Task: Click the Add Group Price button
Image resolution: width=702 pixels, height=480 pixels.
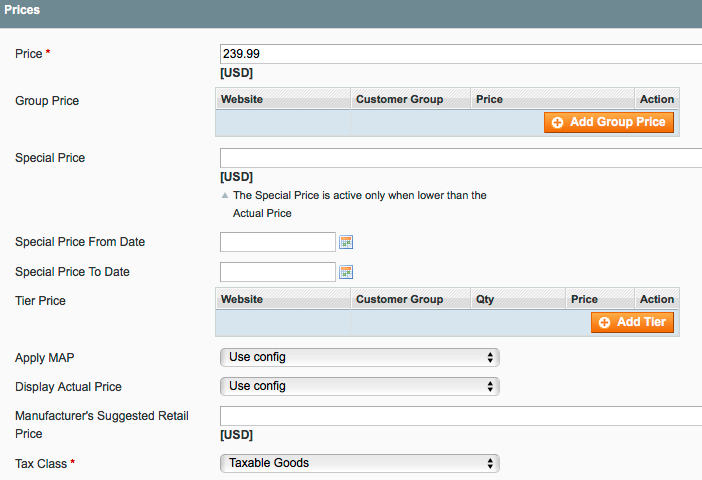Action: point(609,122)
